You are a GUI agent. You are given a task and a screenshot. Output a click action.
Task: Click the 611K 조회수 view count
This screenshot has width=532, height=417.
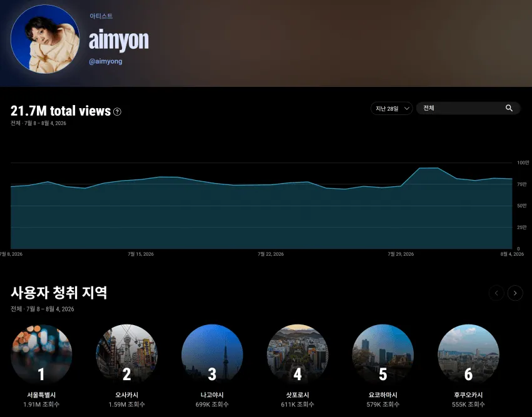[297, 404]
